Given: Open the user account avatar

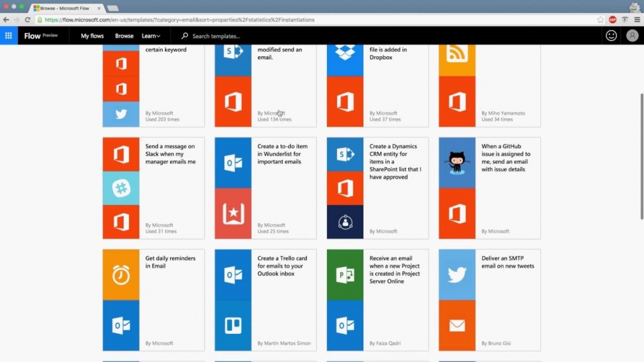Looking at the screenshot, I should [632, 36].
